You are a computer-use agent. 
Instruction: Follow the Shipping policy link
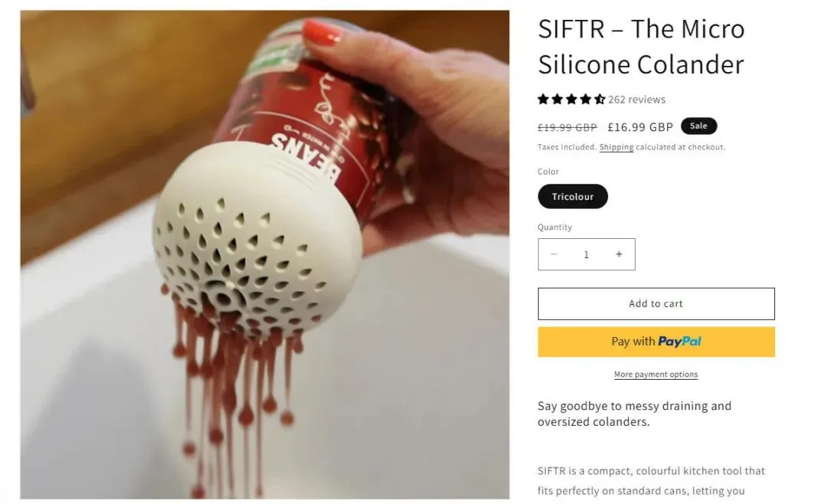click(616, 147)
